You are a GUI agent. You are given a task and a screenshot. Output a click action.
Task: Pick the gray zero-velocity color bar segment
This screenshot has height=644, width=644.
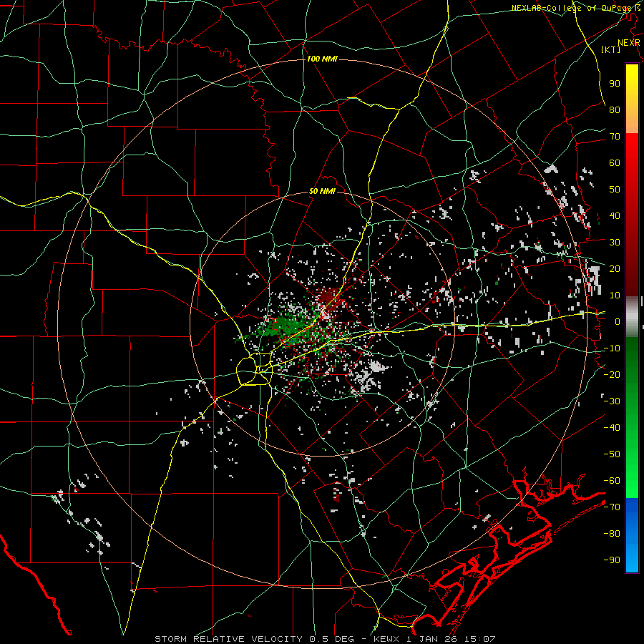coord(632,316)
